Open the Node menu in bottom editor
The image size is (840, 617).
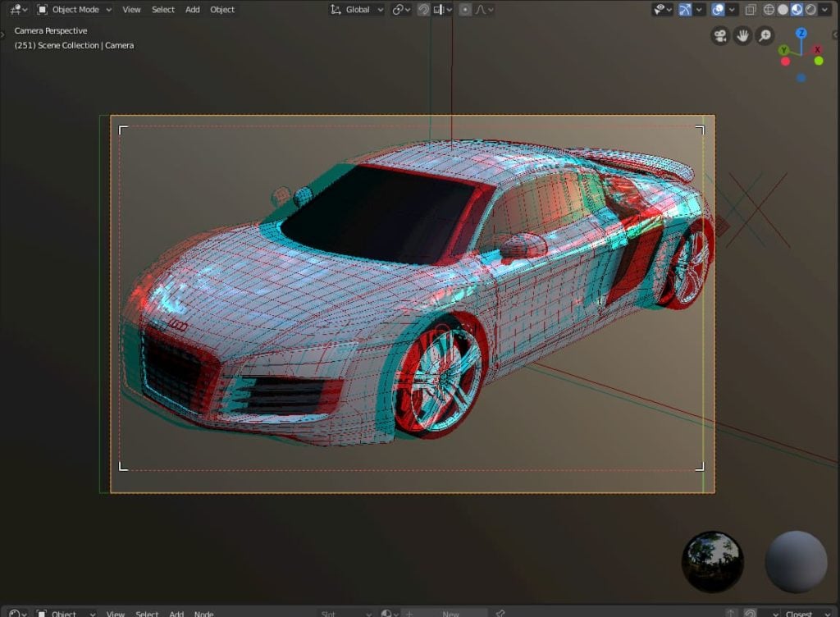coord(203,613)
